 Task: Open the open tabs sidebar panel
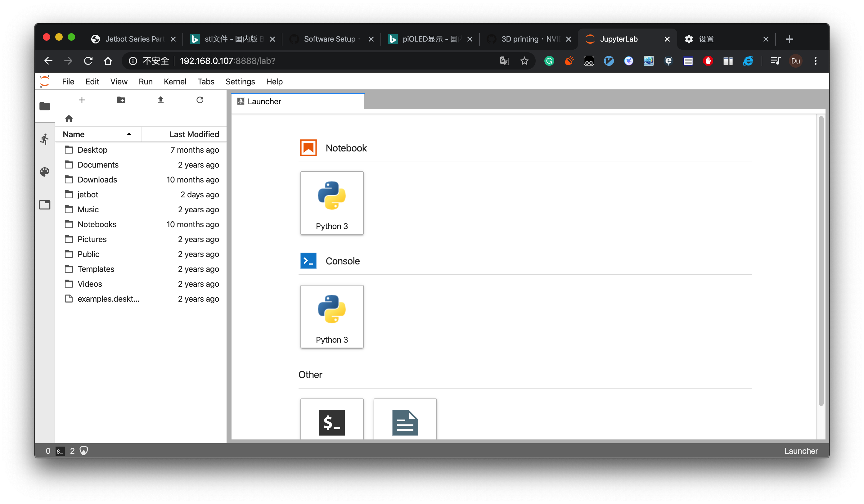coord(45,205)
